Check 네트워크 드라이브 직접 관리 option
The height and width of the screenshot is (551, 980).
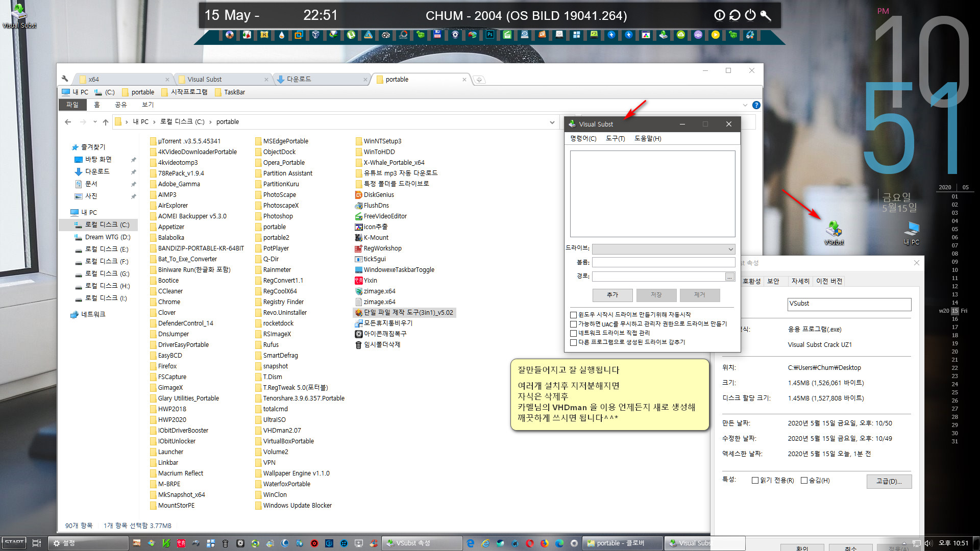[x=573, y=333]
